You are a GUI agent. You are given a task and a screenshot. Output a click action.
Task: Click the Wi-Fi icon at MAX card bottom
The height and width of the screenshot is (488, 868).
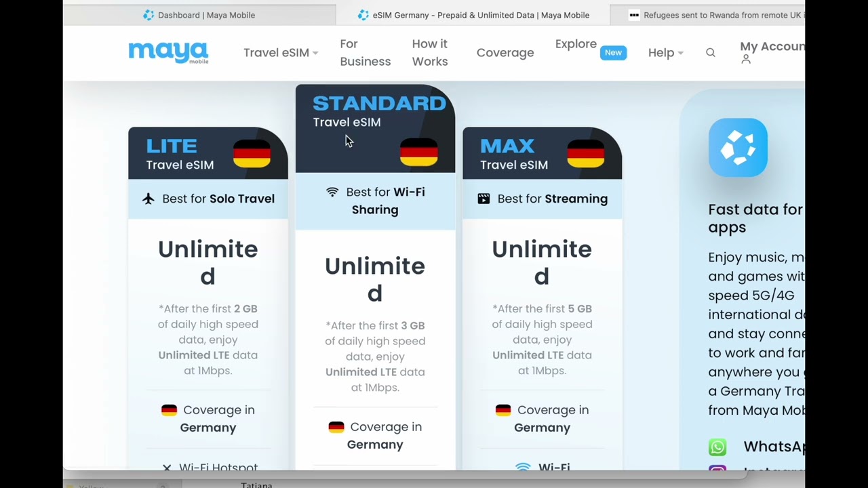(x=523, y=467)
